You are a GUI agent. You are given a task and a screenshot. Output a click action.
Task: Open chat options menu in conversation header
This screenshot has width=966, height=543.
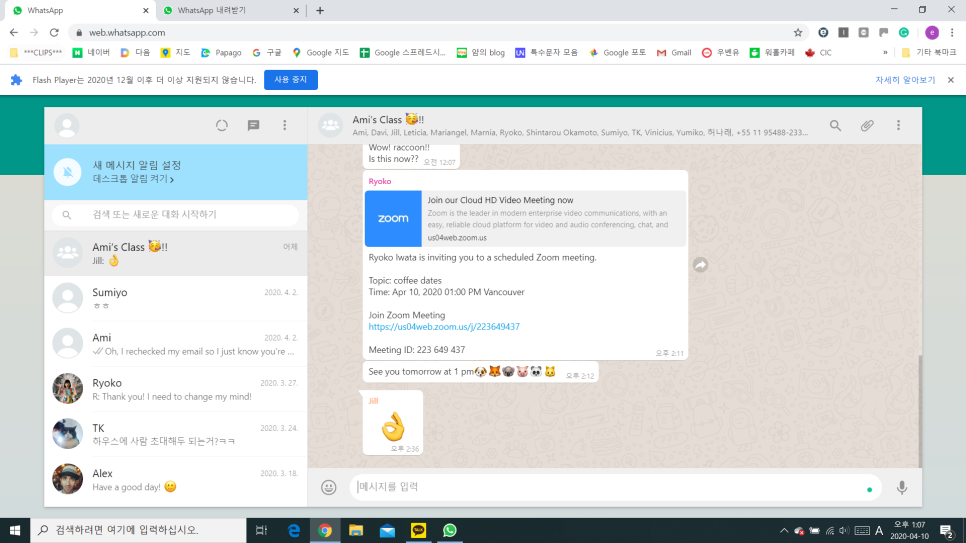pyautogui.click(x=898, y=126)
